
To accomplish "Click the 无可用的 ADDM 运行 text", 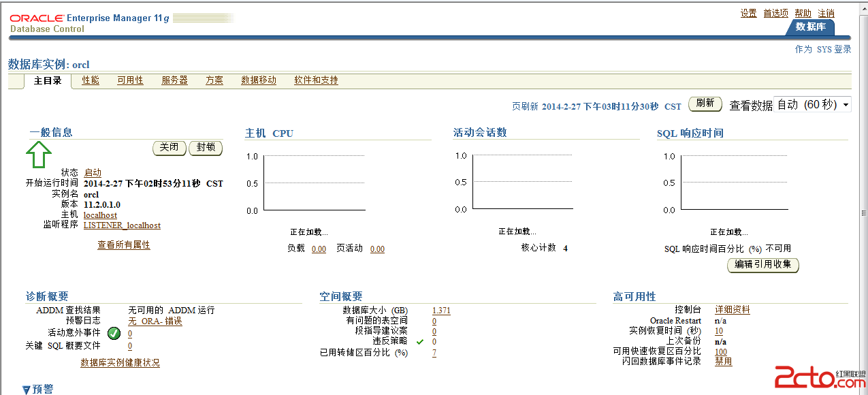I will click(172, 311).
